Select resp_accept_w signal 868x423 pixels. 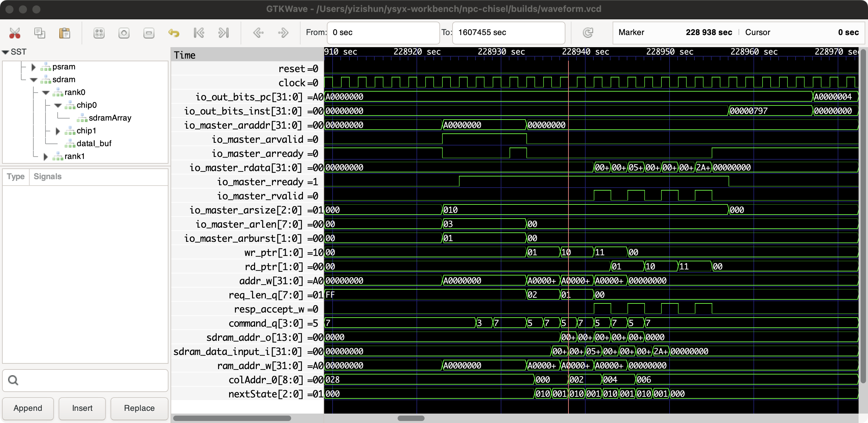[247, 309]
